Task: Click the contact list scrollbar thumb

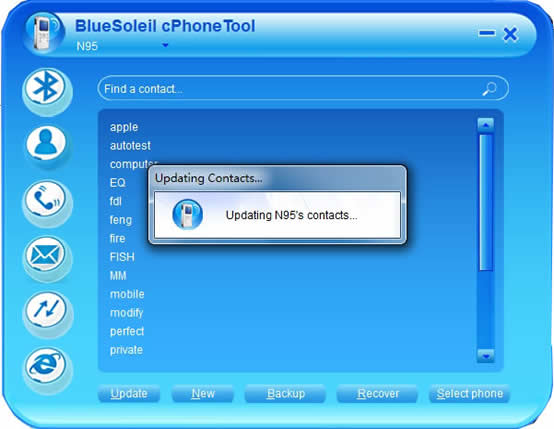Action: (486, 203)
